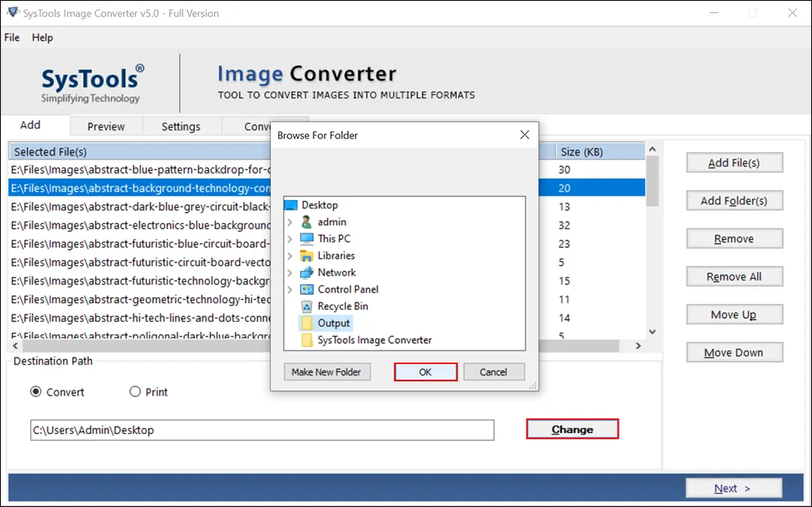The height and width of the screenshot is (507, 812).
Task: Click Make New Folder button
Action: tap(327, 372)
